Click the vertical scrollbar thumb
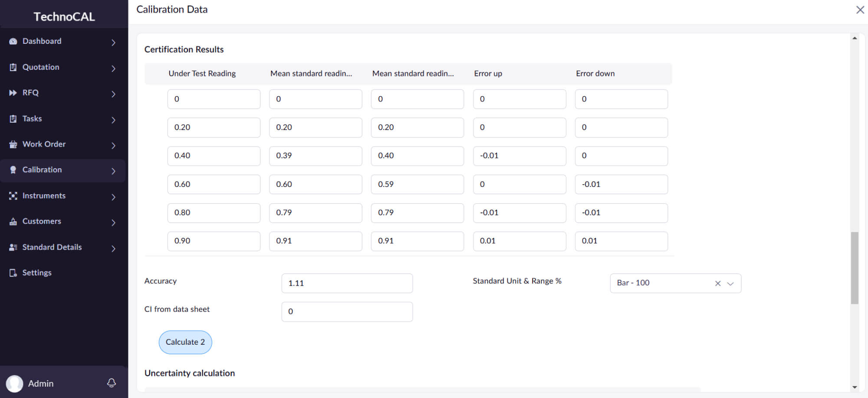This screenshot has width=868, height=398. point(855,268)
